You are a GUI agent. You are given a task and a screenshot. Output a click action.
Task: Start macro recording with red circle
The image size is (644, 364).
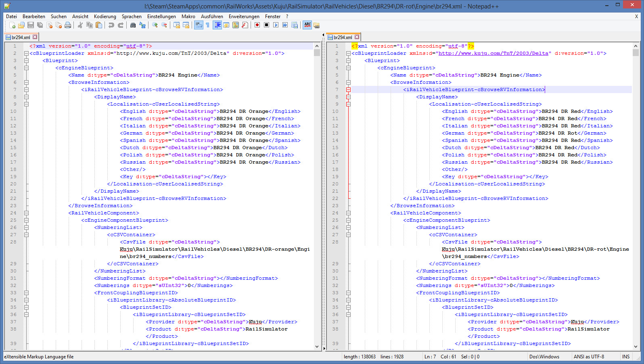[x=257, y=25]
